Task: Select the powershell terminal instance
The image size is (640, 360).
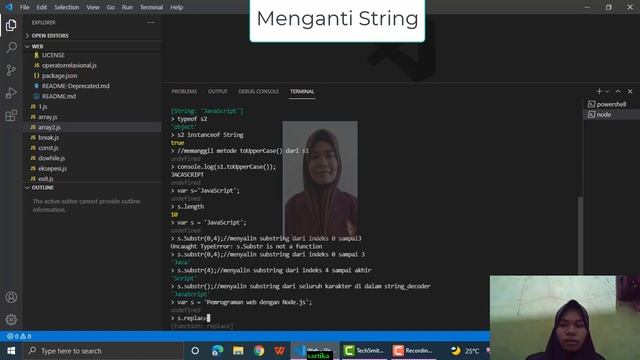Action: [x=611, y=104]
